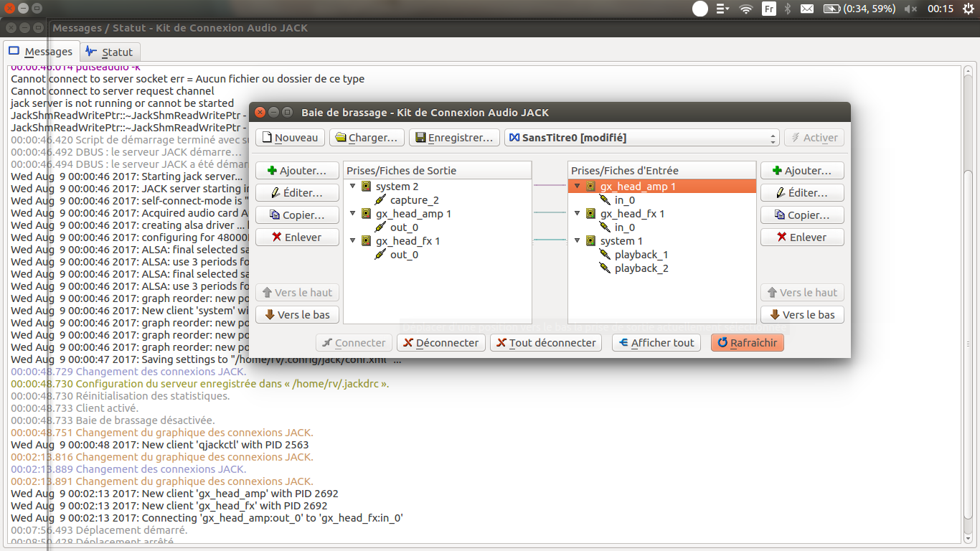Open the Bluetooth indicator
Viewport: 980px width, 551px height.
coord(787,9)
